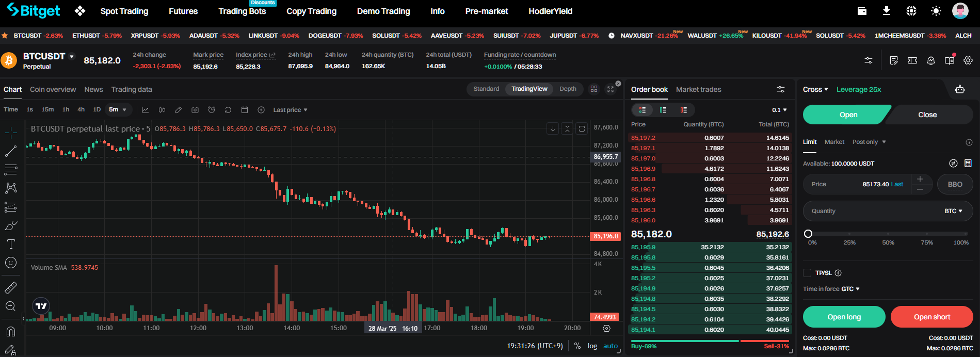Open the emoji icons drawing tool
Viewport: 980px width, 357px height.
click(11, 263)
